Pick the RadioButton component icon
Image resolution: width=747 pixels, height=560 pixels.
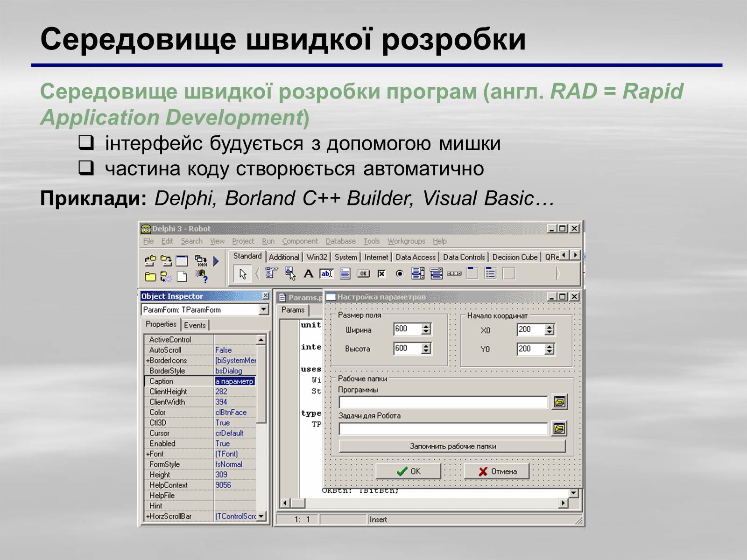coord(400,273)
